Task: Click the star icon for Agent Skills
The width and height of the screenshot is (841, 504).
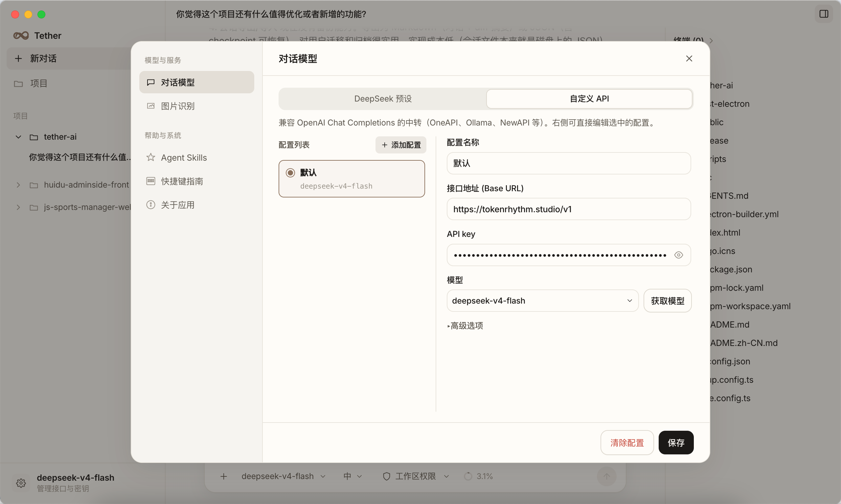Action: tap(151, 157)
